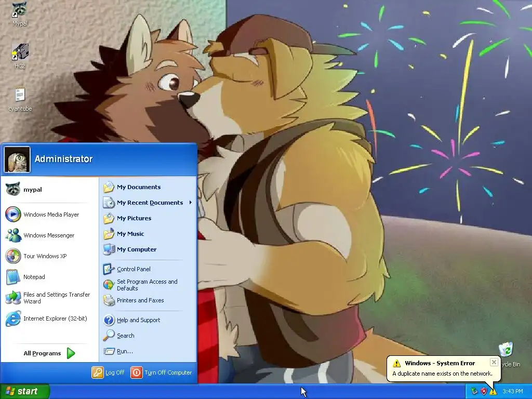Click the My Music label
The width and height of the screenshot is (532, 399).
pyautogui.click(x=130, y=234)
